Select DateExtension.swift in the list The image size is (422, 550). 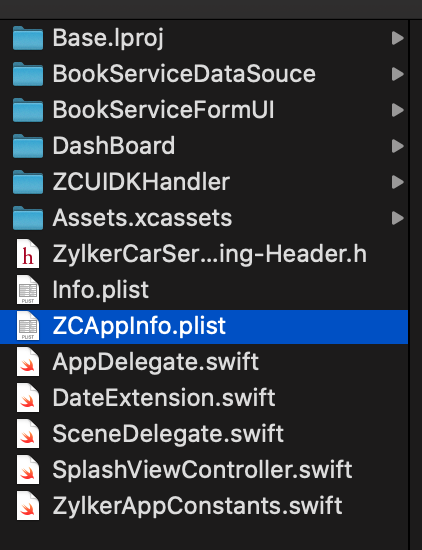coord(163,398)
